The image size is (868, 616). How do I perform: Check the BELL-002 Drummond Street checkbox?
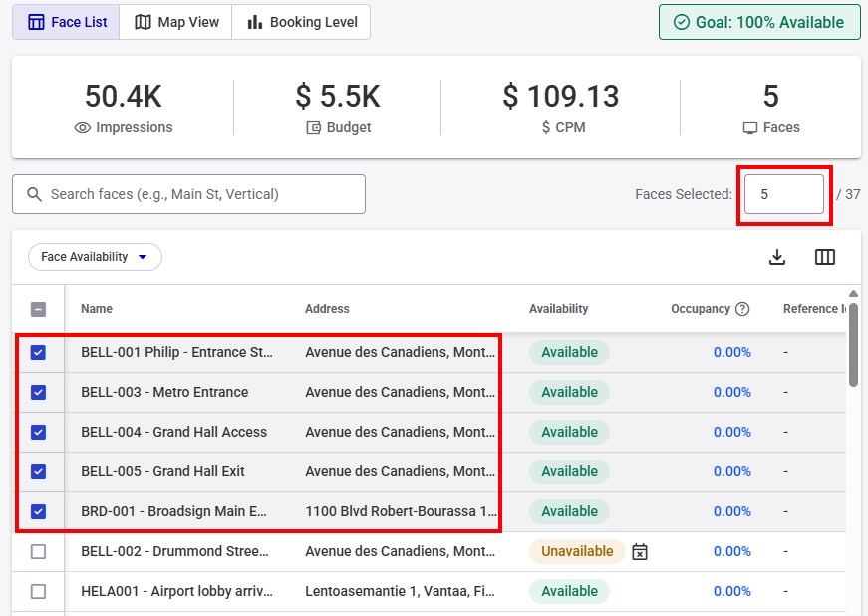click(38, 551)
